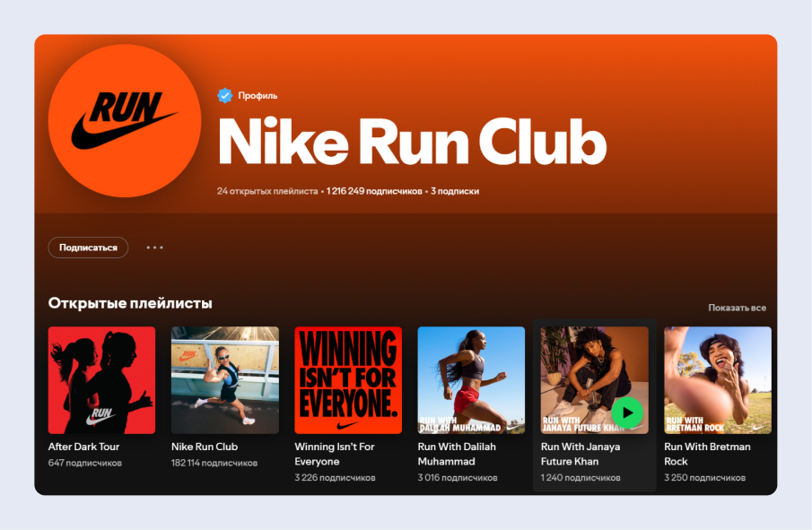812x530 pixels.
Task: Click the Winning Isn't For Everyone title
Action: (335, 454)
